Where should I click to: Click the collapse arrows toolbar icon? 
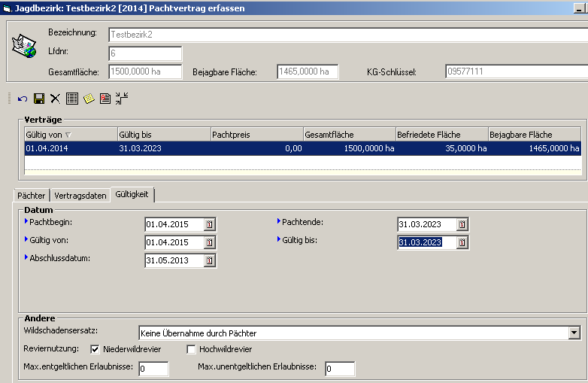(x=122, y=99)
